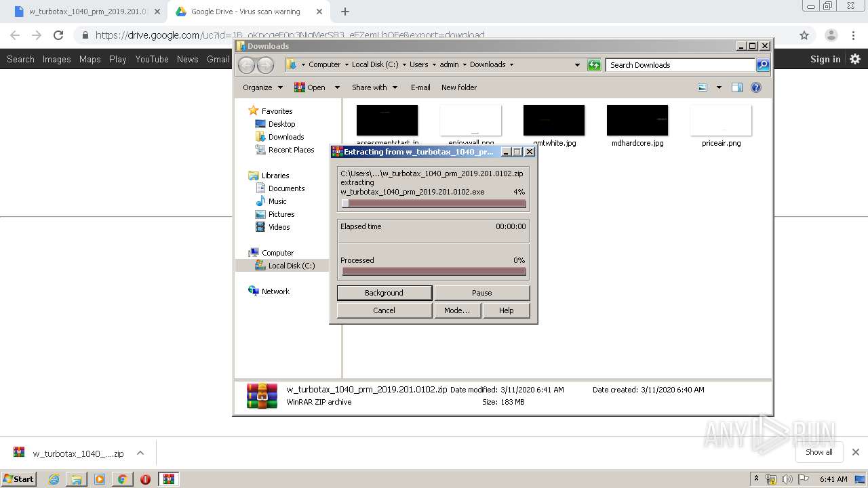The height and width of the screenshot is (488, 868).
Task: Click the Search Downloads field
Action: coord(679,65)
